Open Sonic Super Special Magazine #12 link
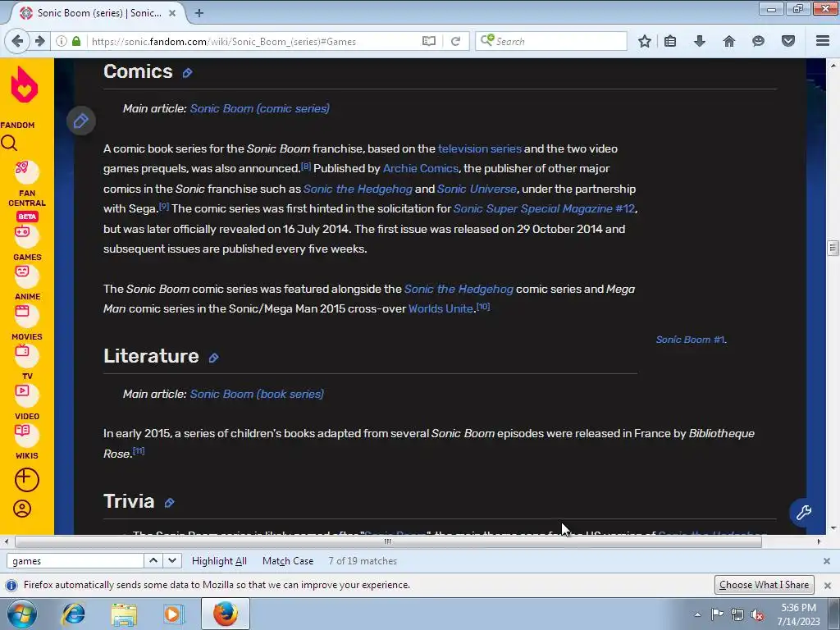This screenshot has width=840, height=630. (x=545, y=208)
